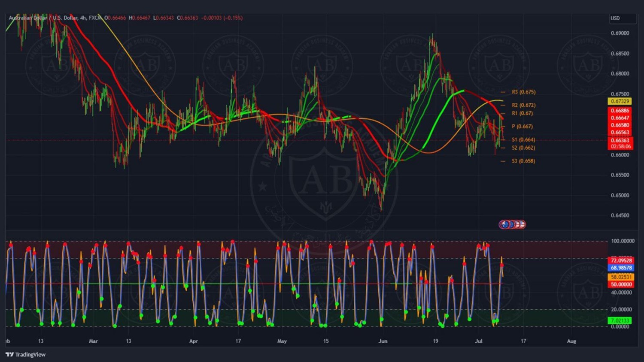Select the R3 (0.675) pivot label

(523, 92)
